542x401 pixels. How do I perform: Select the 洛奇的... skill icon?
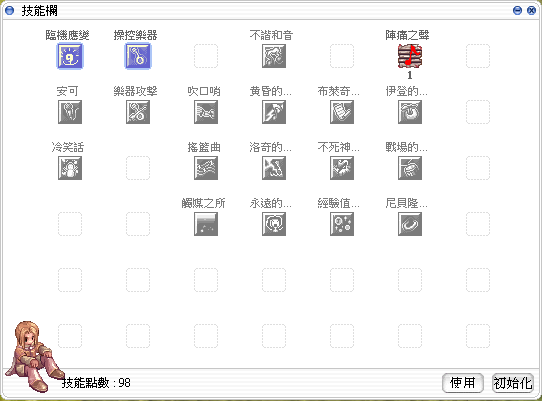[x=274, y=168]
